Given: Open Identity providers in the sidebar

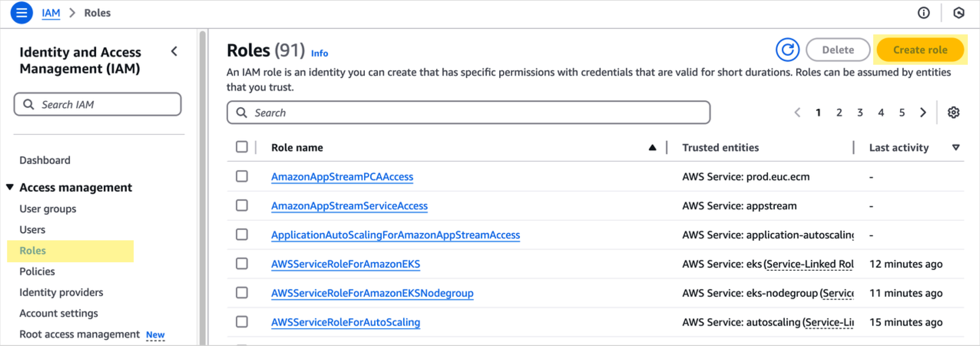Looking at the screenshot, I should (x=61, y=292).
